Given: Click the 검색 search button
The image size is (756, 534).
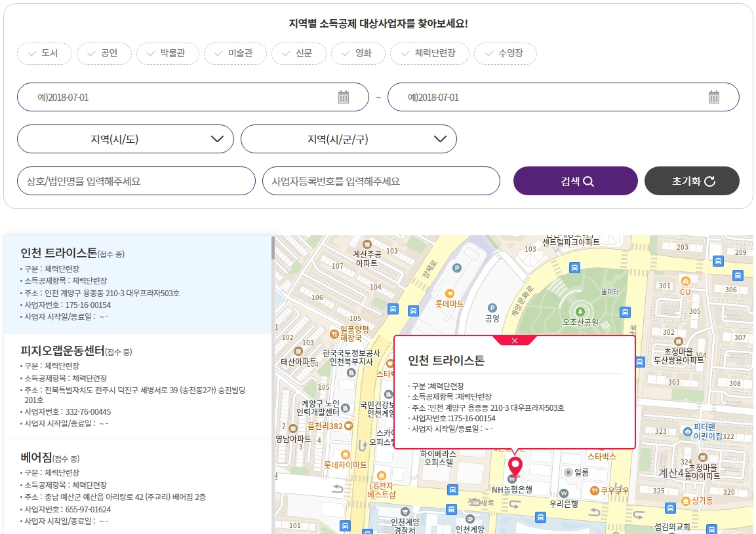Looking at the screenshot, I should (575, 180).
